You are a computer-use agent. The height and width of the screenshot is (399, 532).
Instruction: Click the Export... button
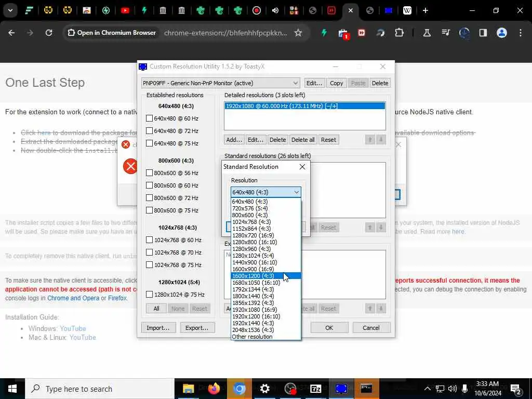click(197, 328)
